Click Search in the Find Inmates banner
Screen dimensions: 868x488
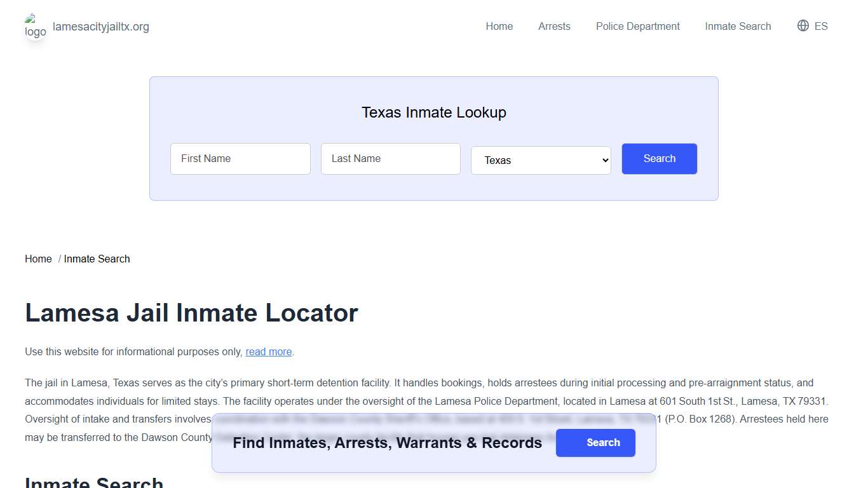click(x=595, y=443)
